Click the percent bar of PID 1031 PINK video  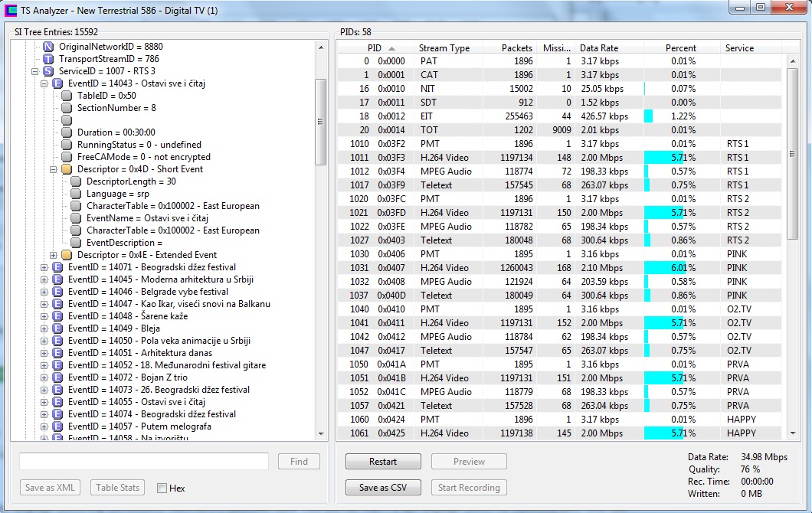[665, 268]
